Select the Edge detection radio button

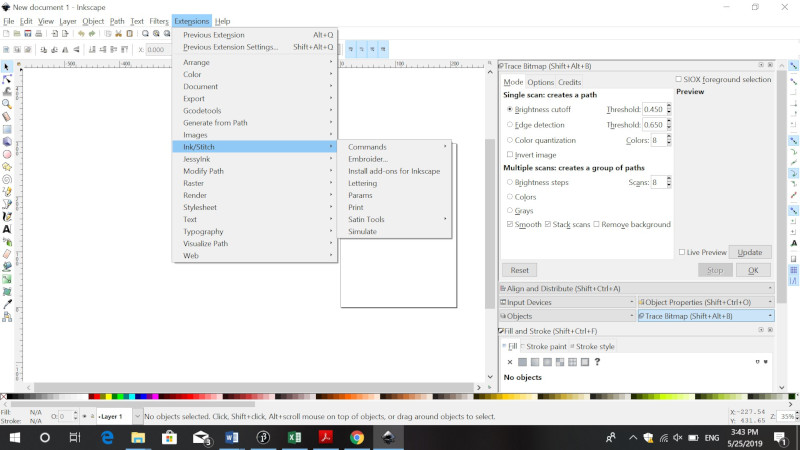[x=510, y=124]
